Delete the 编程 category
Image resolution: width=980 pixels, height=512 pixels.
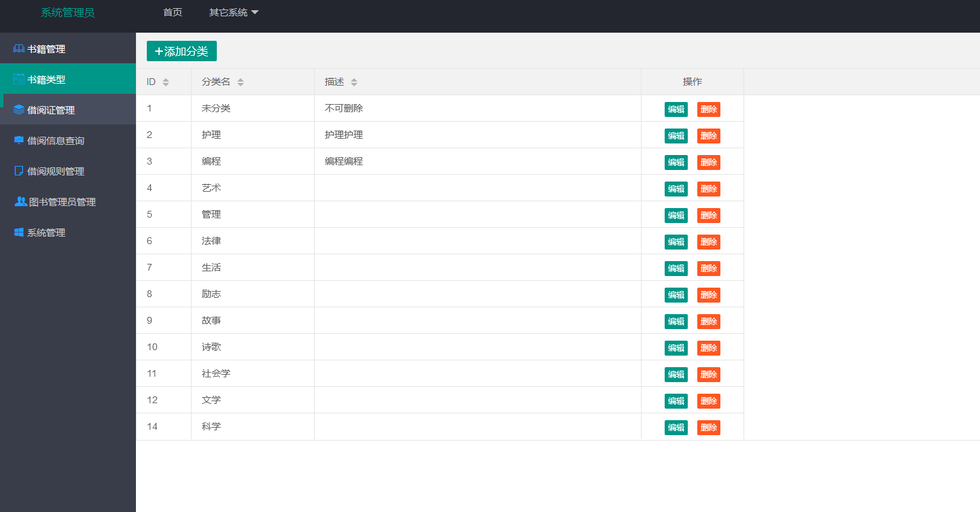[x=708, y=162]
